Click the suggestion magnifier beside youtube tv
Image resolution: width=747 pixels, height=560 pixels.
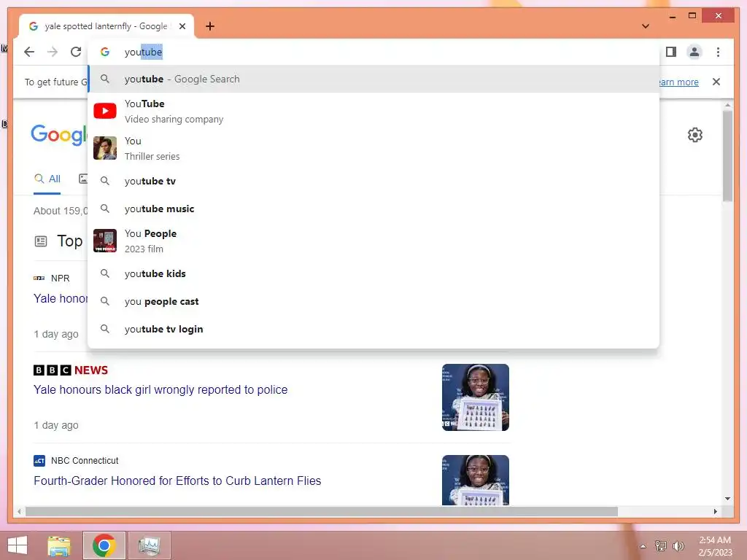tap(105, 181)
